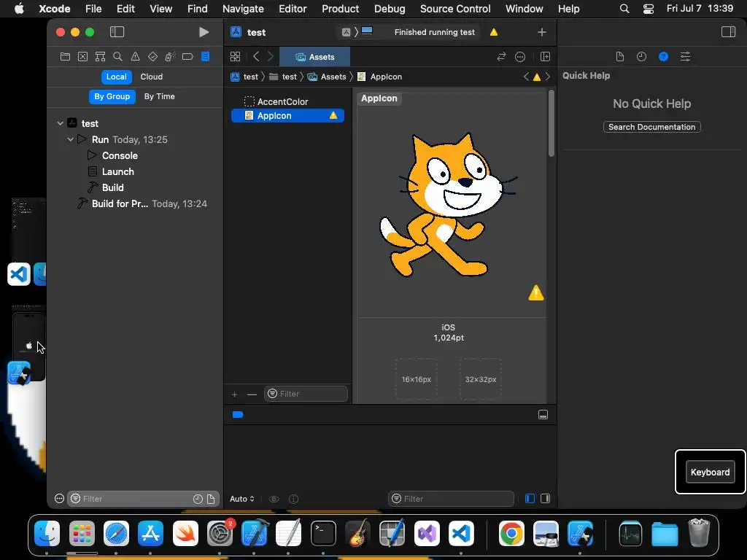
Task: Switch report sorting to By Group
Action: click(112, 97)
